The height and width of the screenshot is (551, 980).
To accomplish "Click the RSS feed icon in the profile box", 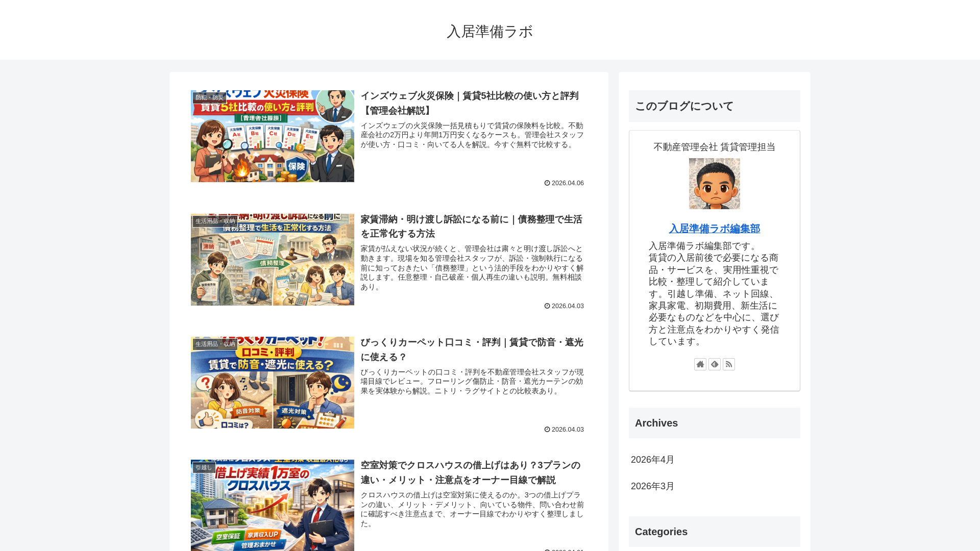I will (729, 364).
